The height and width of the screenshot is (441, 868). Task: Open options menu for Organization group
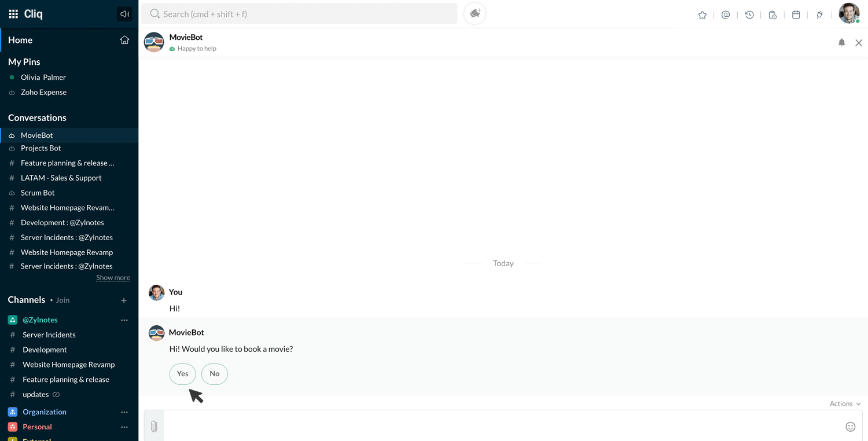pyautogui.click(x=124, y=412)
